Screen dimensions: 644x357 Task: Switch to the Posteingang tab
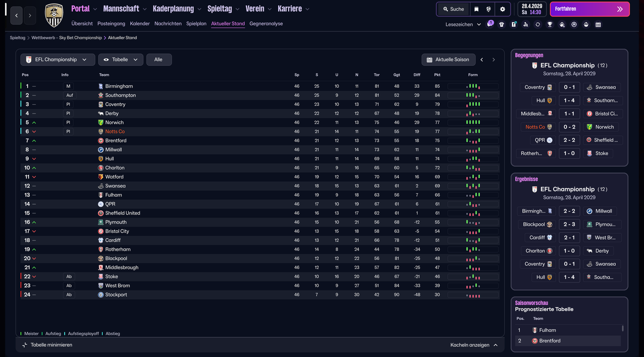pyautogui.click(x=111, y=24)
